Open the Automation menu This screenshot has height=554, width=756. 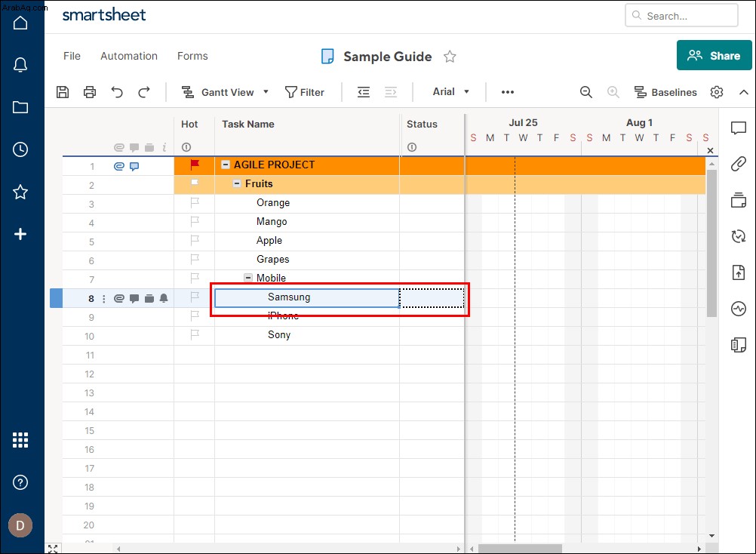tap(129, 56)
